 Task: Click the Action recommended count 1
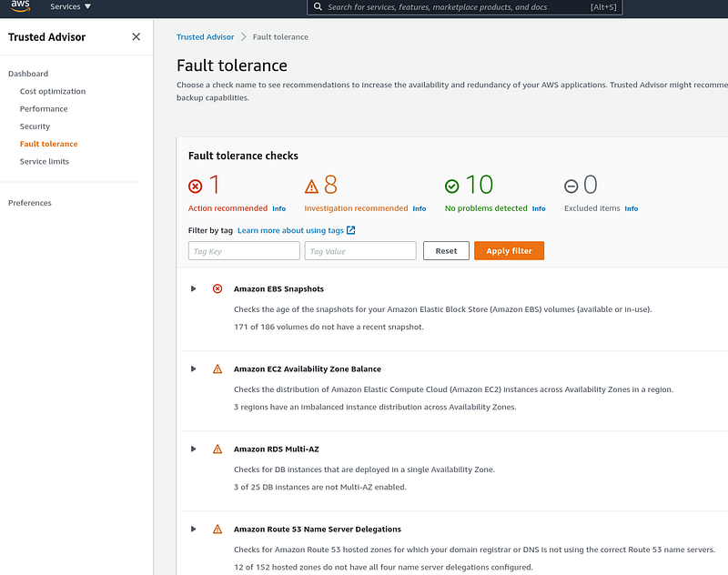(215, 185)
